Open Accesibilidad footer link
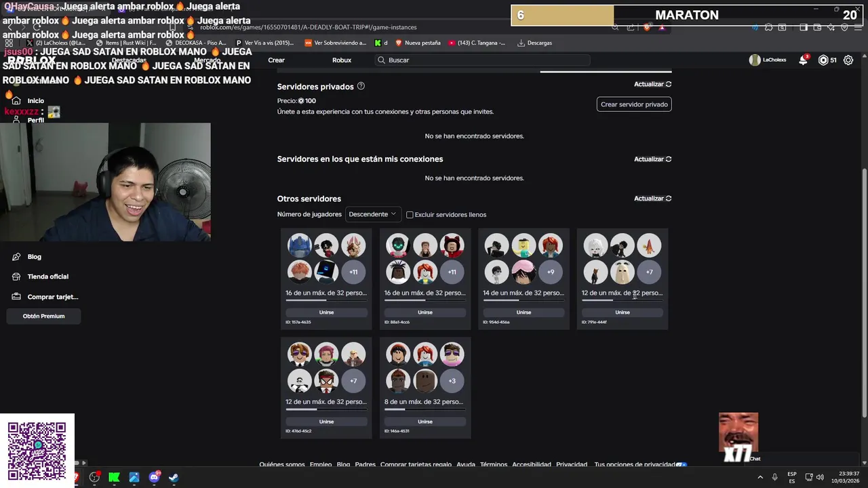This screenshot has height=488, width=868. click(532, 464)
